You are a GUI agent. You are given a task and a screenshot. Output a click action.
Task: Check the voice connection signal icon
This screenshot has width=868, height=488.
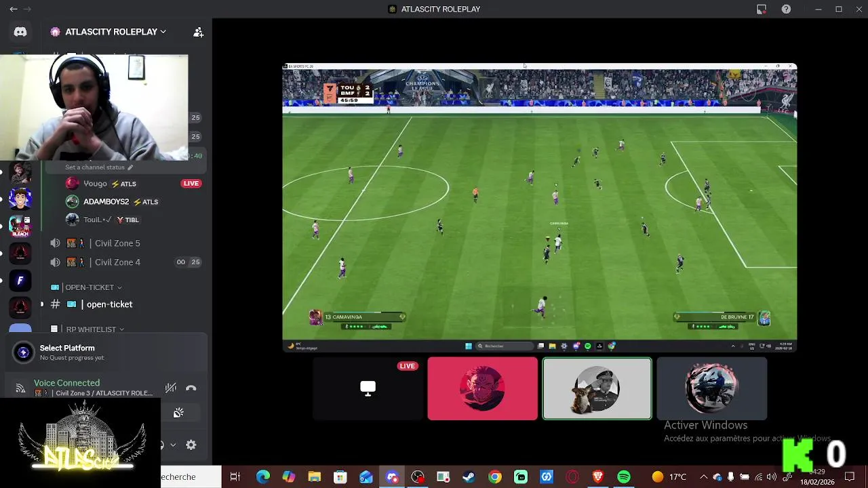[x=20, y=388]
